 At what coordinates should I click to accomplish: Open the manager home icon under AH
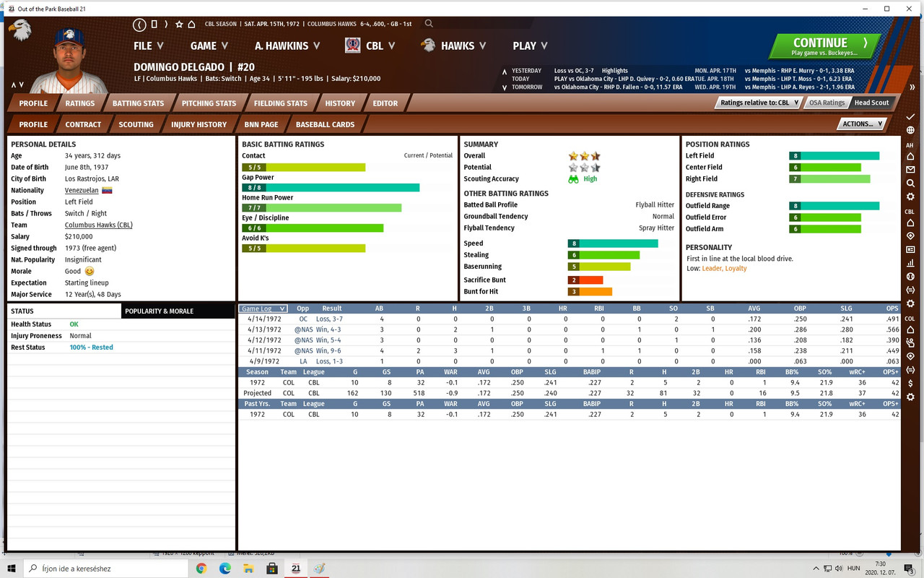(x=910, y=157)
